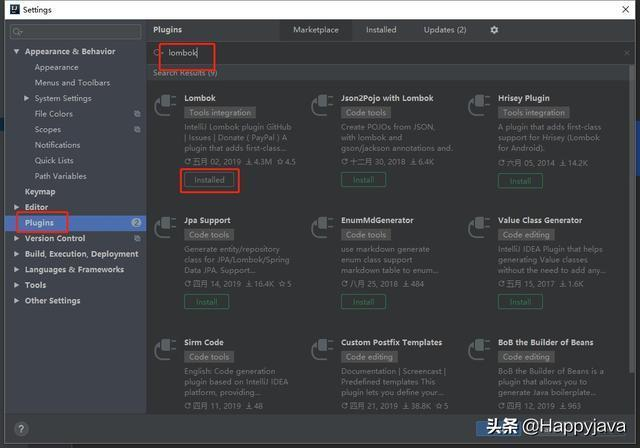
Task: Switch to the Marketplace tab
Action: pyautogui.click(x=316, y=30)
